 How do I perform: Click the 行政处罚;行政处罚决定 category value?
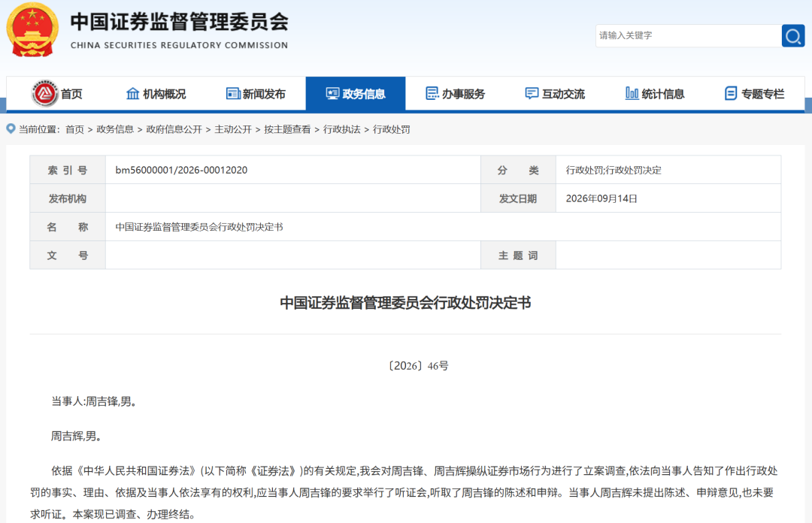coord(614,171)
